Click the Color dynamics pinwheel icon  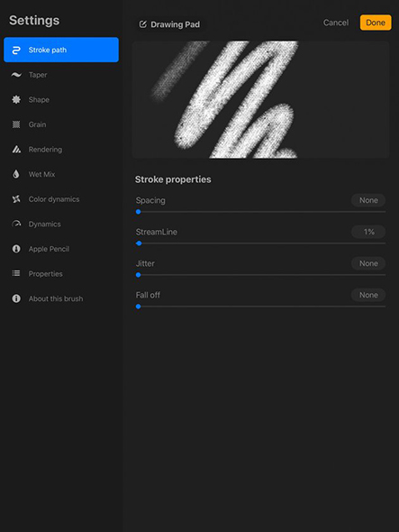click(16, 198)
